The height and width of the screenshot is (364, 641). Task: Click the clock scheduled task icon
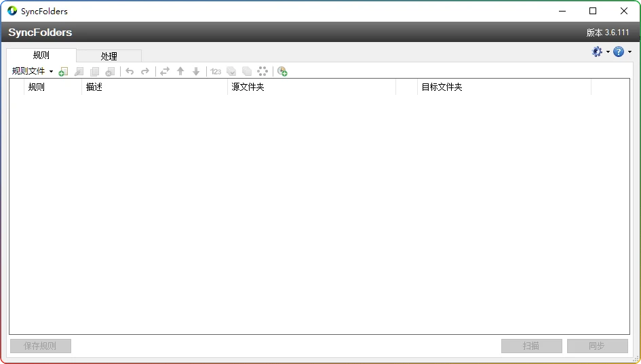coord(282,71)
